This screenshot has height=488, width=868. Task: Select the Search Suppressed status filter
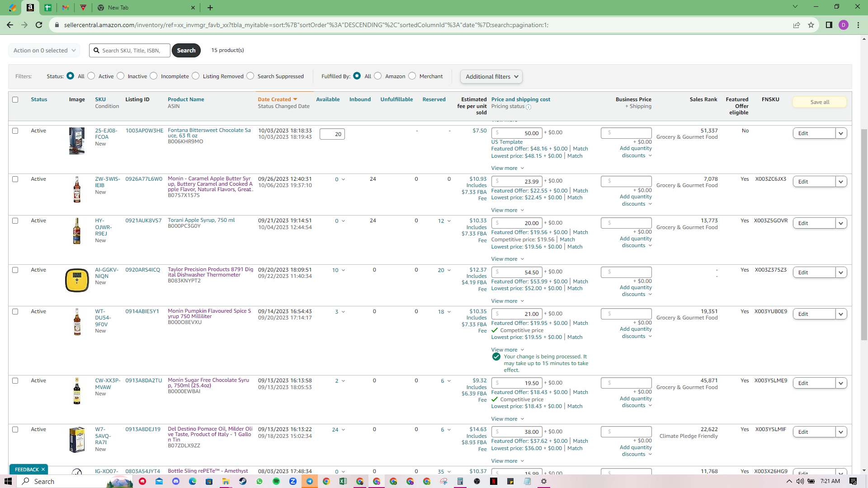pyautogui.click(x=250, y=76)
